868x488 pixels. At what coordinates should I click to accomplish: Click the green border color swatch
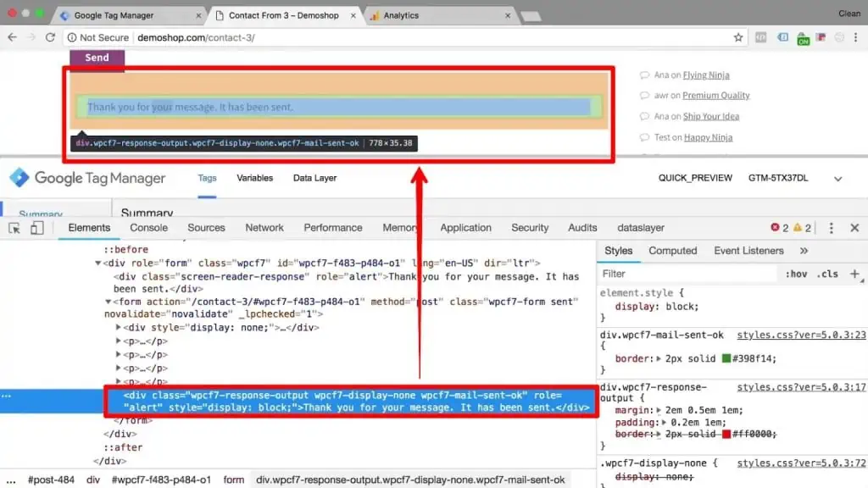728,358
